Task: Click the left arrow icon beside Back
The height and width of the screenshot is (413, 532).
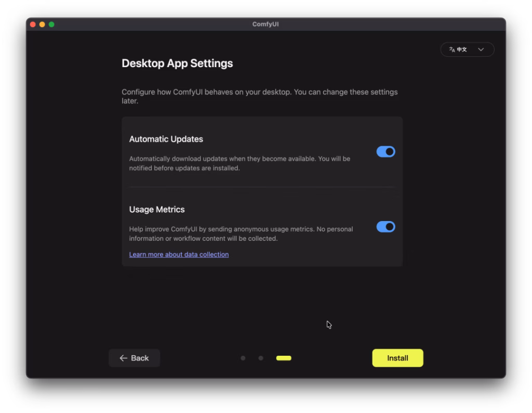Action: coord(123,358)
